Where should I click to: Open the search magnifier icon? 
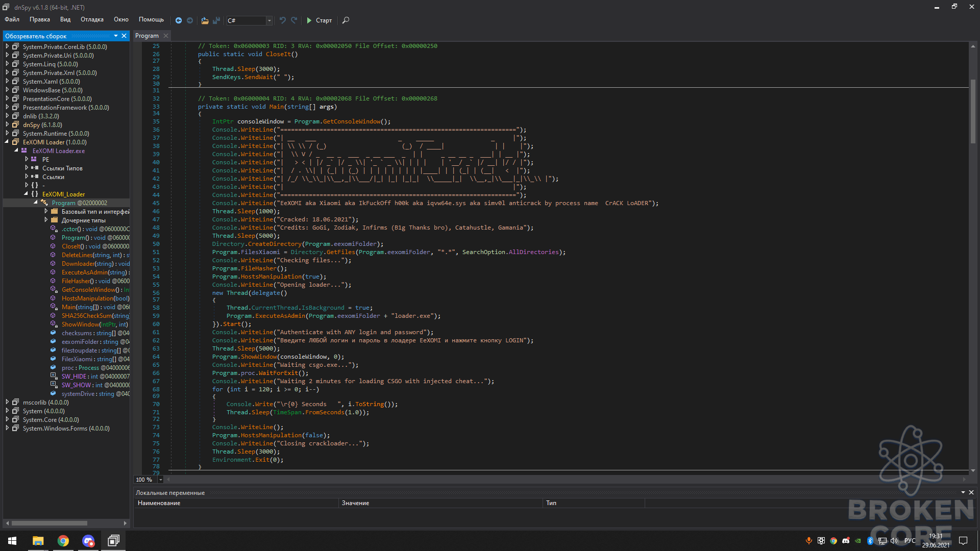point(346,20)
